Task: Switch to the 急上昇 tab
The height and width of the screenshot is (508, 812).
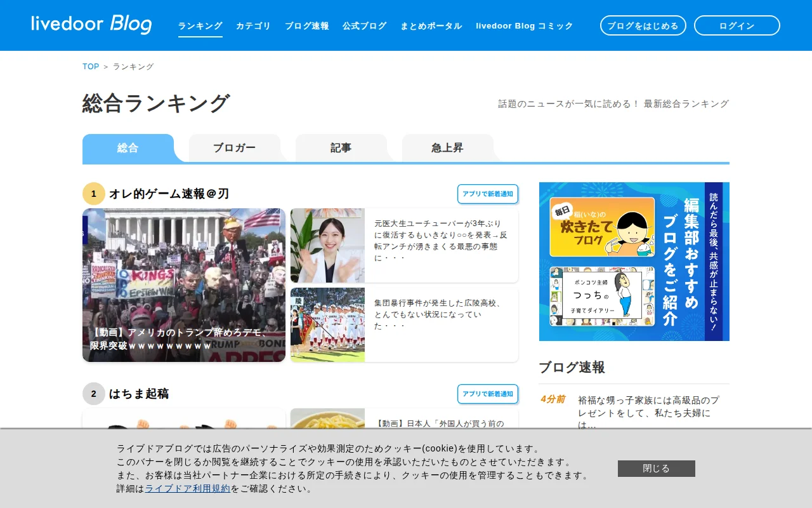Action: point(448,148)
